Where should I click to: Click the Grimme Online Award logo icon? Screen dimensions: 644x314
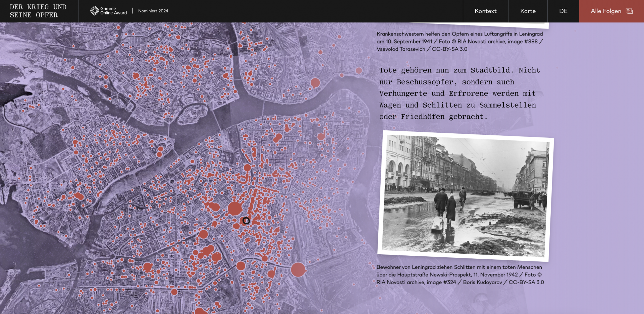pos(95,11)
